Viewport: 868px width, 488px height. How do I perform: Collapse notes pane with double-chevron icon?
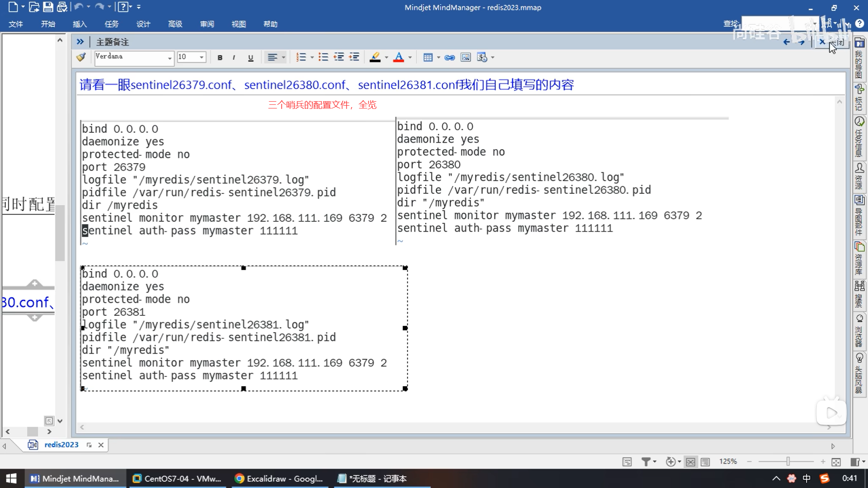click(x=80, y=42)
